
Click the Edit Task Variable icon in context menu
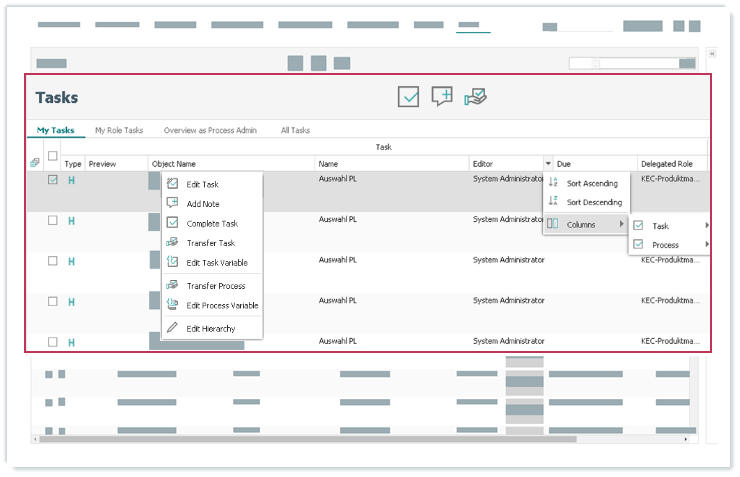tap(173, 262)
